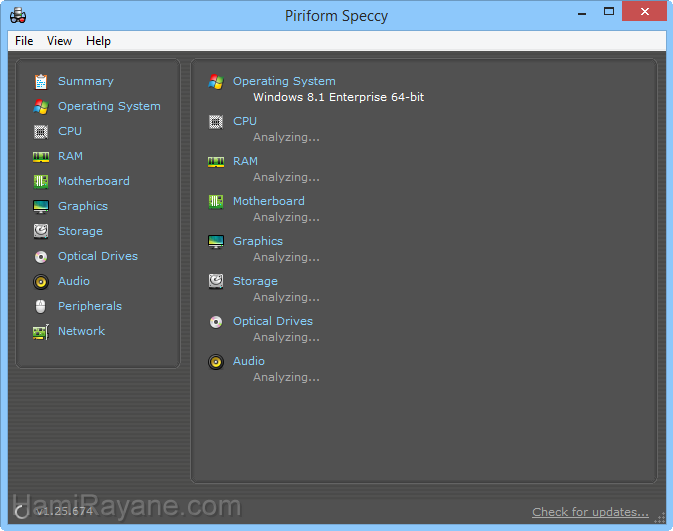Click the Audio heading link in summary
This screenshot has width=673, height=531.
tap(249, 361)
